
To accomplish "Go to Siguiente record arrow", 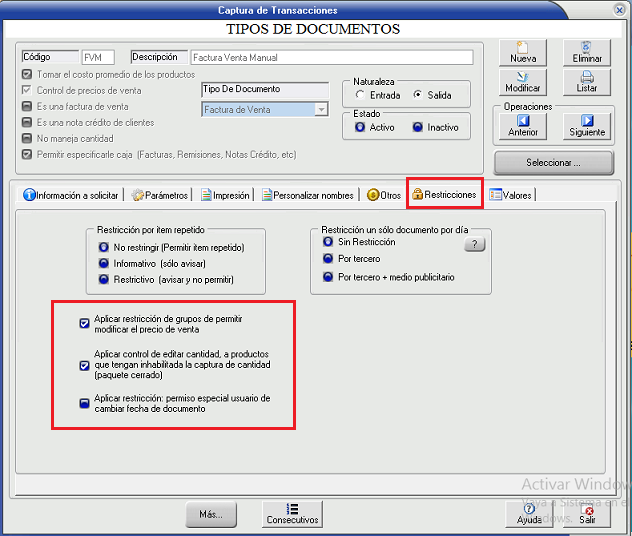I will click(587, 125).
